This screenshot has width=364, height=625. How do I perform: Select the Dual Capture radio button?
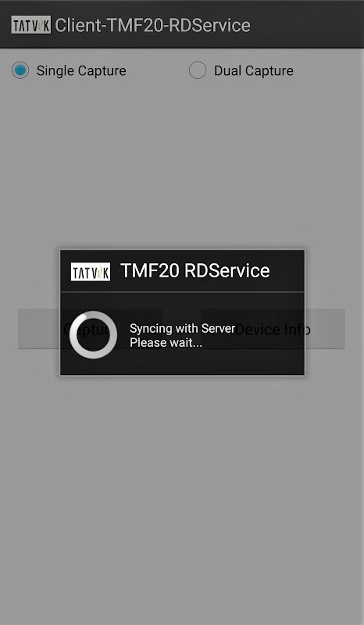(198, 70)
